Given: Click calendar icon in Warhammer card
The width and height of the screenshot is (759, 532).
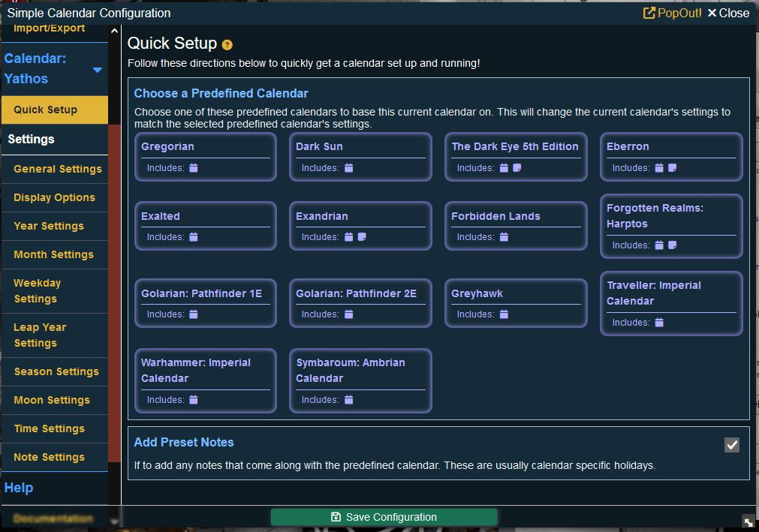Looking at the screenshot, I should click(x=194, y=400).
